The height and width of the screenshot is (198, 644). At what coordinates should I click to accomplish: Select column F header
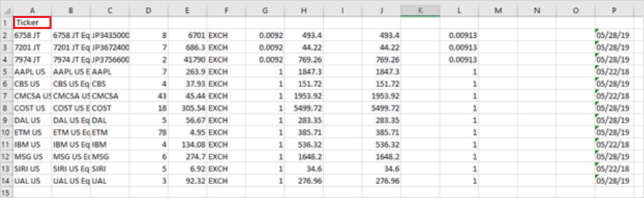[226, 11]
